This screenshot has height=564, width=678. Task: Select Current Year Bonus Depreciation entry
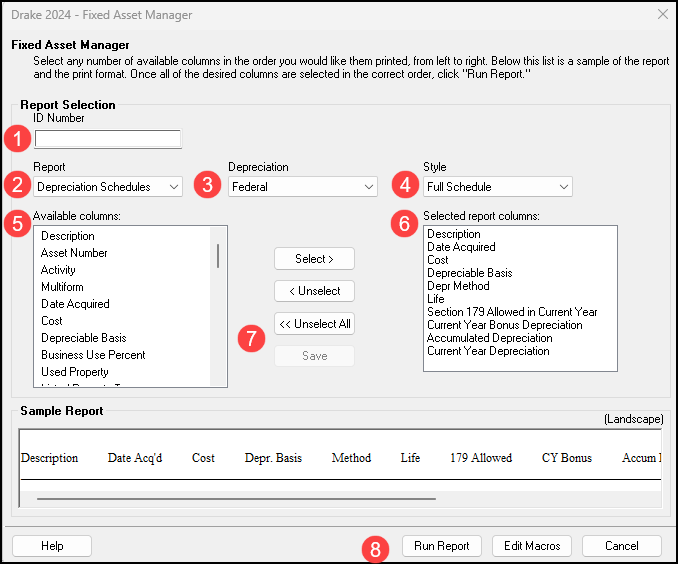click(504, 325)
